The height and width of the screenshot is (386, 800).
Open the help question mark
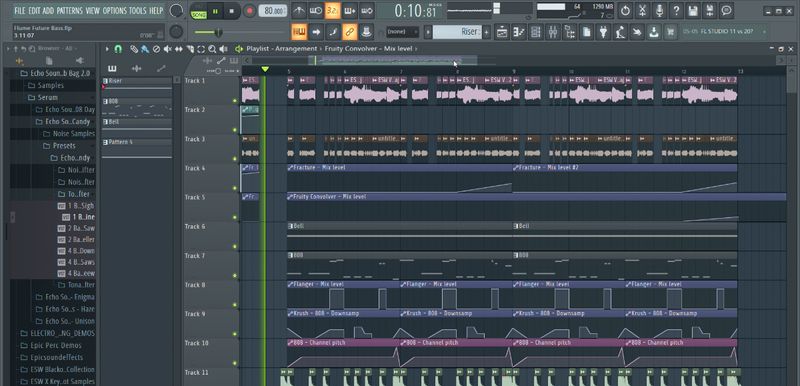tap(676, 10)
